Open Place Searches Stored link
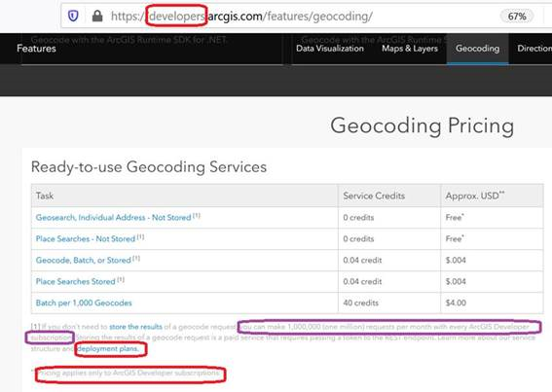Screen dimensions: 552x392 click(x=76, y=281)
